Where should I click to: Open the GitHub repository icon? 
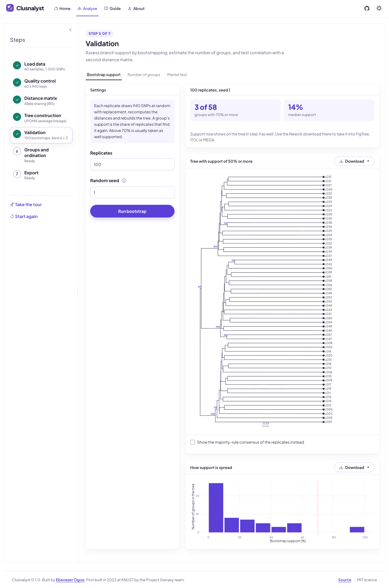click(367, 8)
